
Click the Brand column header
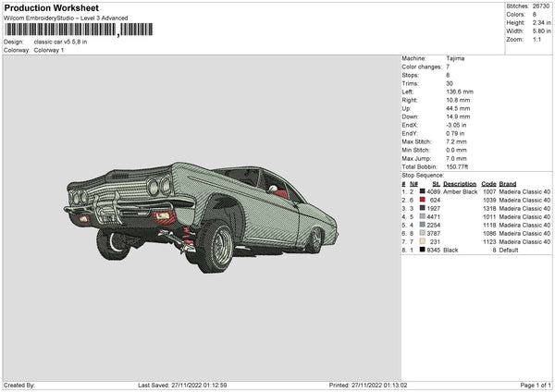click(x=508, y=183)
